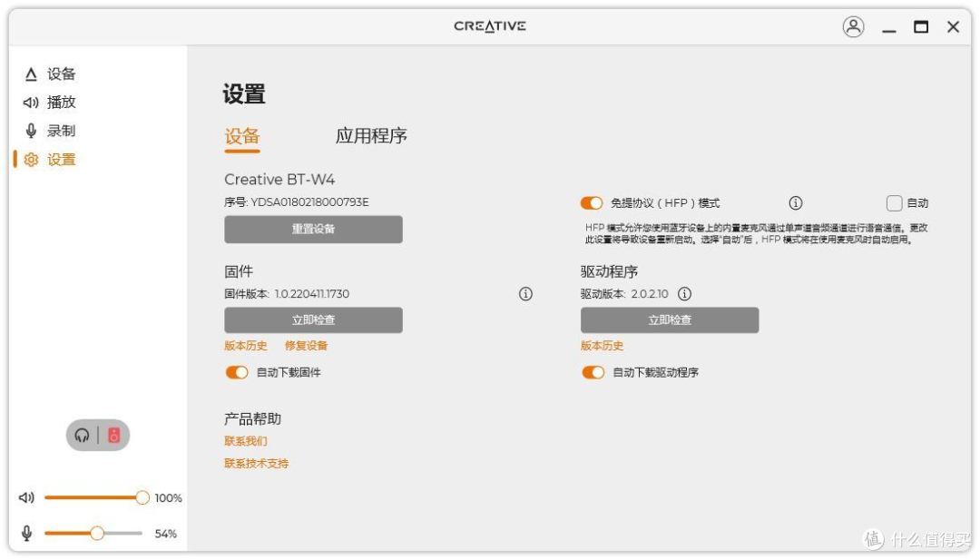980x560 pixels.
Task: Open firmware 版本历史 link
Action: pyautogui.click(x=246, y=346)
